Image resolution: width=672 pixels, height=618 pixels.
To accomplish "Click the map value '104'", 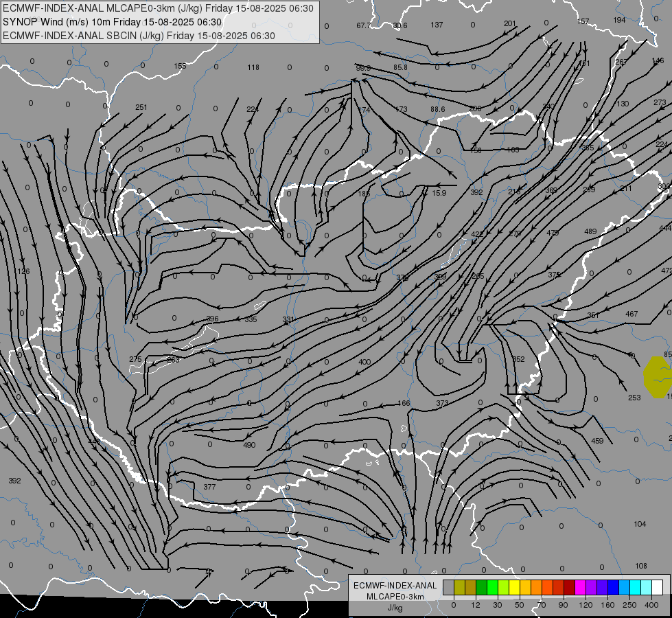I will pos(640,524).
